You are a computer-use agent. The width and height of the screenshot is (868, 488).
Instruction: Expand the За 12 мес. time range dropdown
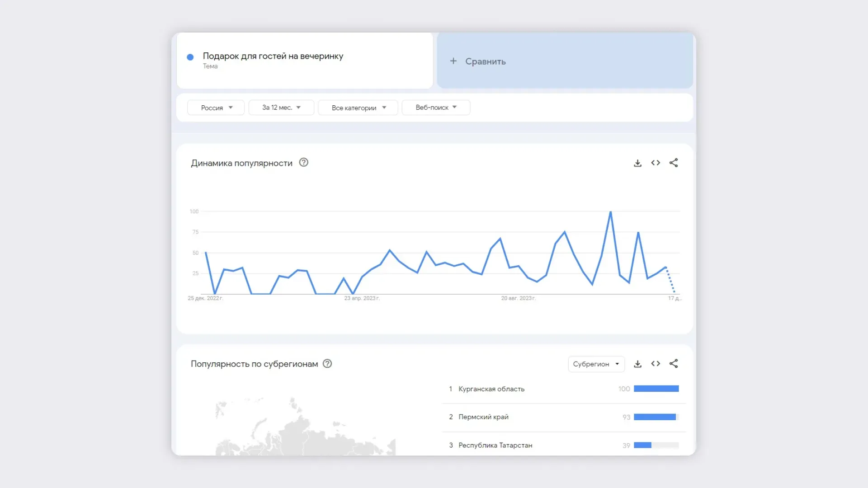(281, 107)
